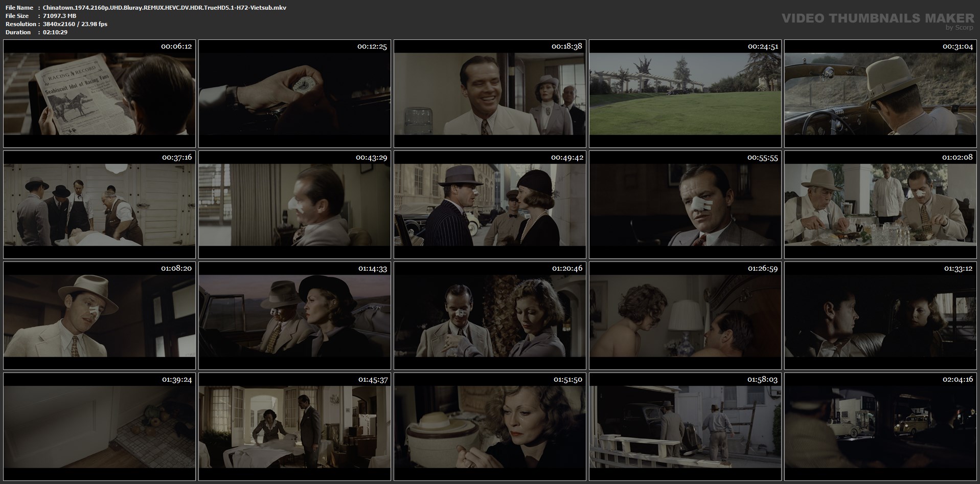This screenshot has height=484, width=980.
Task: Click the file name Chinatown.1974.2160p mkv text
Action: click(165, 8)
